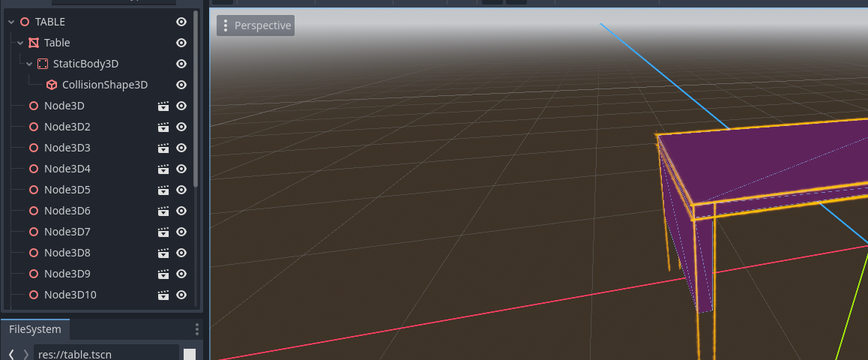Switch to the FileSystem tab

tap(35, 329)
